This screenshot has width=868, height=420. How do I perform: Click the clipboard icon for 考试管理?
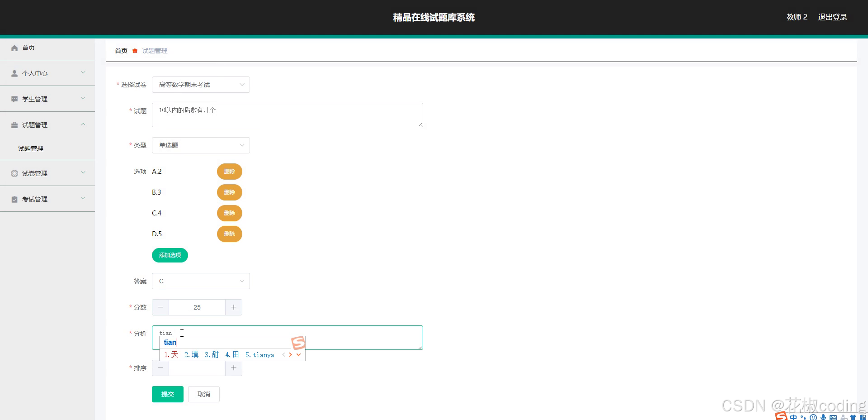click(14, 199)
